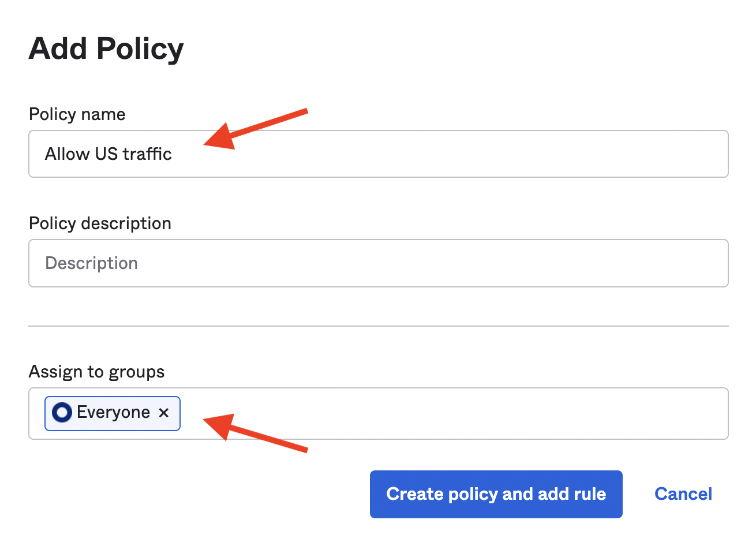The height and width of the screenshot is (546, 756).
Task: Click the Policy name label
Action: tap(77, 114)
